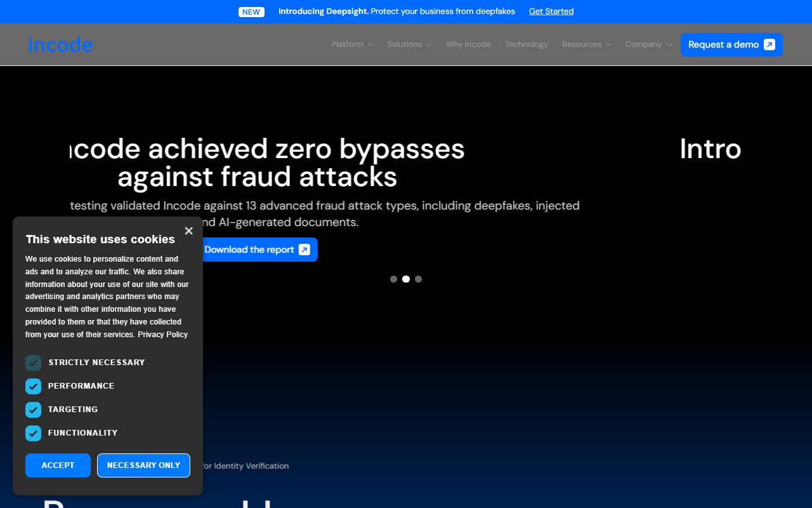Select the active second carousel dot

point(406,279)
